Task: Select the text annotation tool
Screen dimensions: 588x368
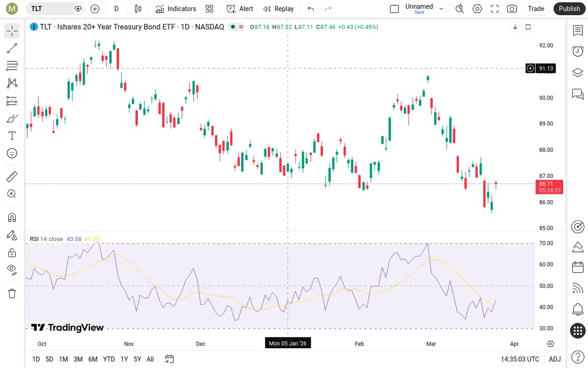Action: 12,136
